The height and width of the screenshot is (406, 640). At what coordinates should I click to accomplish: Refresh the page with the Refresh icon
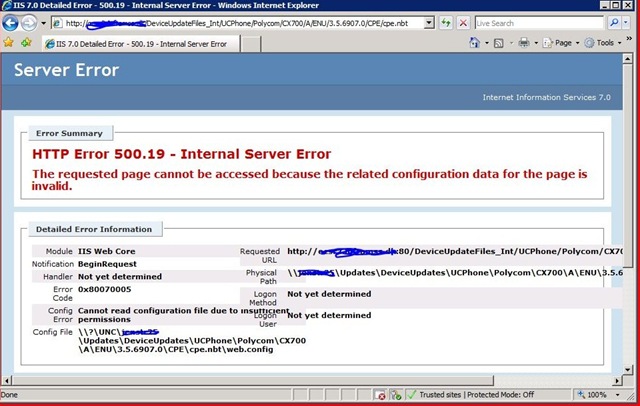point(446,22)
